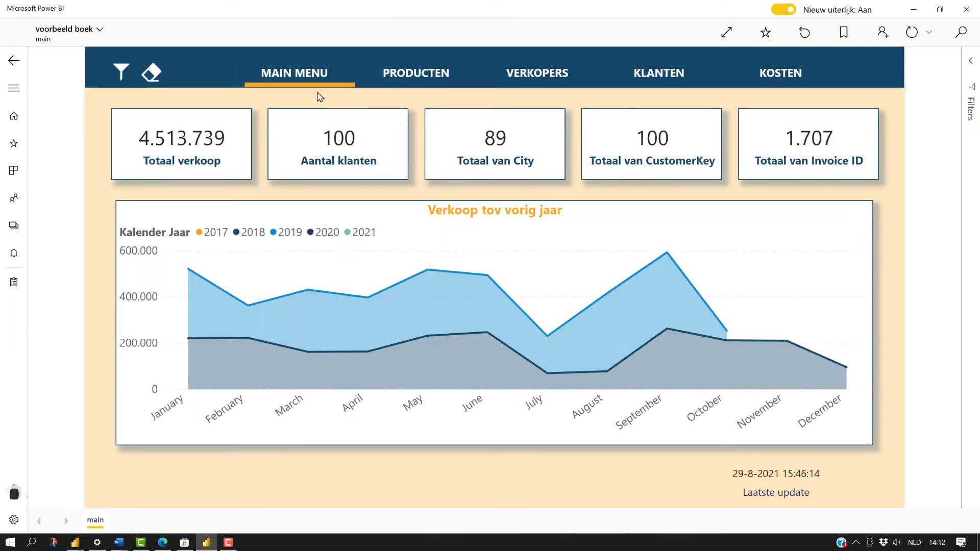Open the refresh options chevron

[x=930, y=32]
